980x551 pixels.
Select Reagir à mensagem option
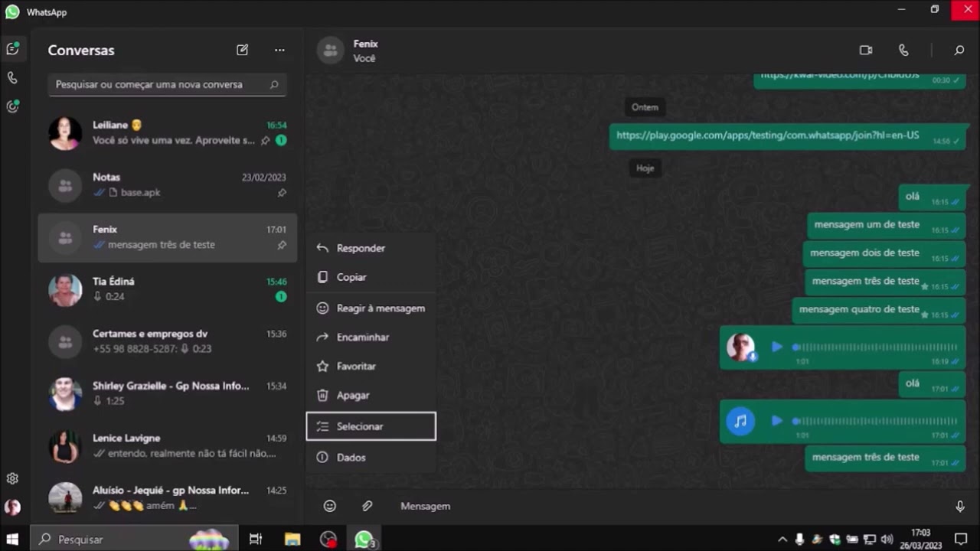371,308
